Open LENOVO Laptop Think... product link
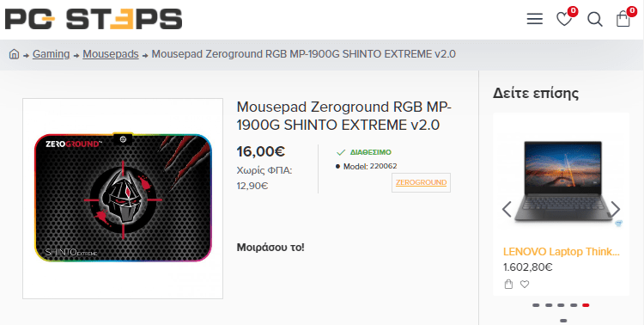This screenshot has width=644, height=325. (x=561, y=251)
